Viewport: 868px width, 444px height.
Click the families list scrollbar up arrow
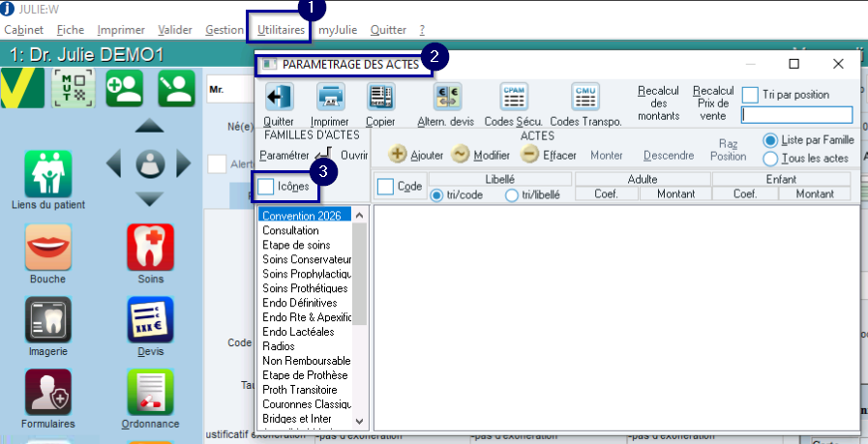tap(359, 215)
